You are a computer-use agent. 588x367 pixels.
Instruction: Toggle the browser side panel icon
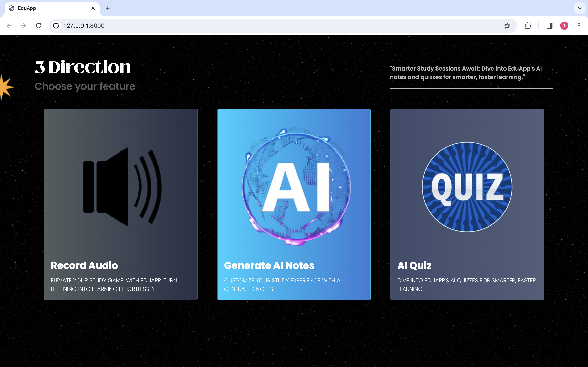pyautogui.click(x=549, y=26)
